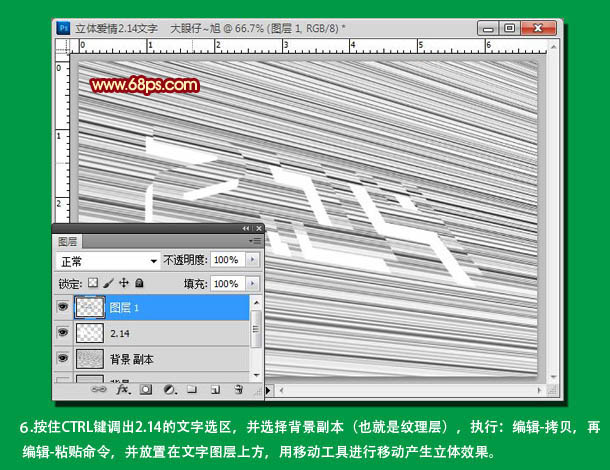Click the horizontal scrollbar right arrow
Viewport: 610px width, 470px height.
coord(540,390)
